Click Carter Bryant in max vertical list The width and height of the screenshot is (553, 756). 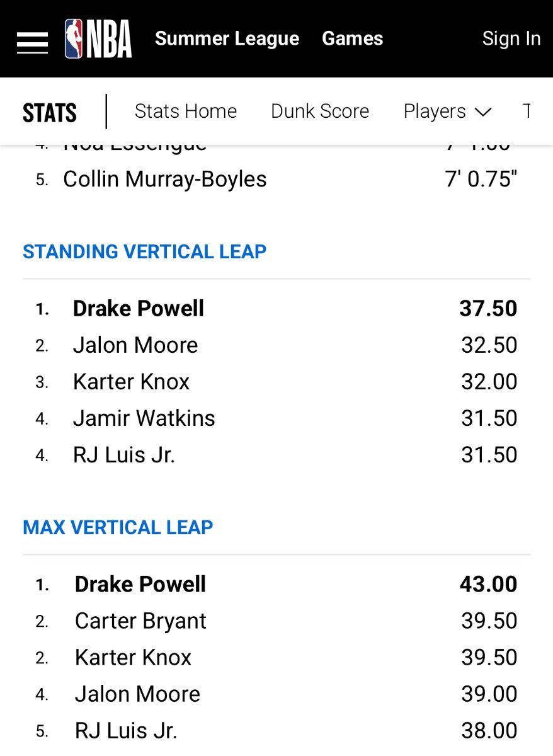coord(140,621)
